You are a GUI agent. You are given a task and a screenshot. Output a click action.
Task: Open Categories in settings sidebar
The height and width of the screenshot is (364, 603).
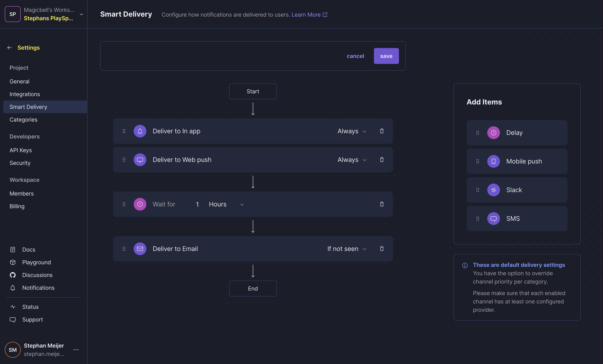(24, 120)
